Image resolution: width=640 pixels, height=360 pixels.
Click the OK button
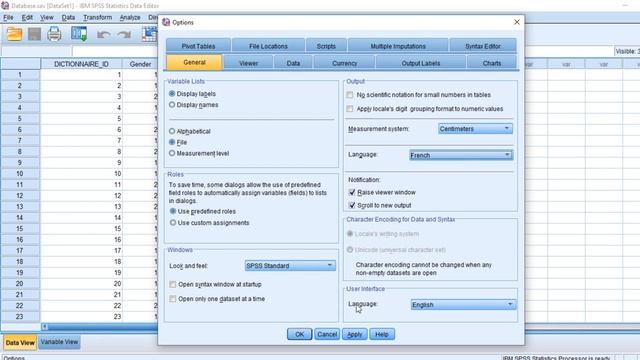coord(300,334)
